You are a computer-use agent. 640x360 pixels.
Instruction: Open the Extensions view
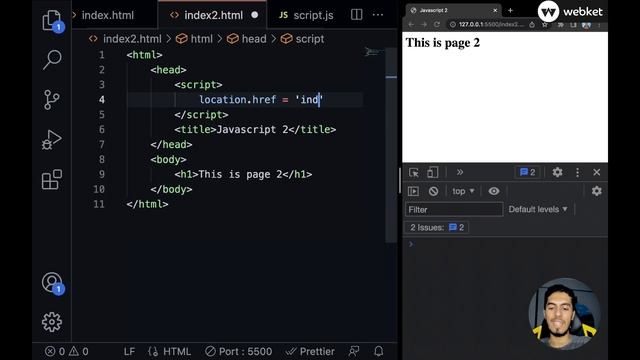52,180
